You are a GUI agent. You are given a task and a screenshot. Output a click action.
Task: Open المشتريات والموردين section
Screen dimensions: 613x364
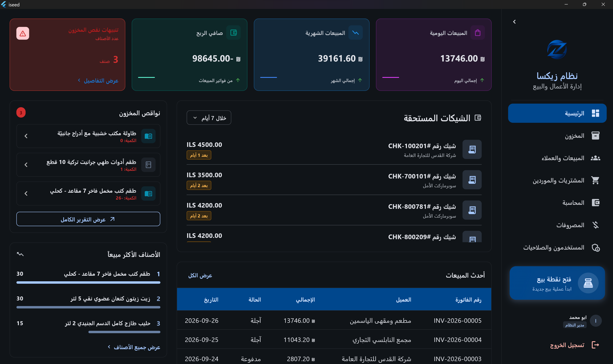[557, 180]
